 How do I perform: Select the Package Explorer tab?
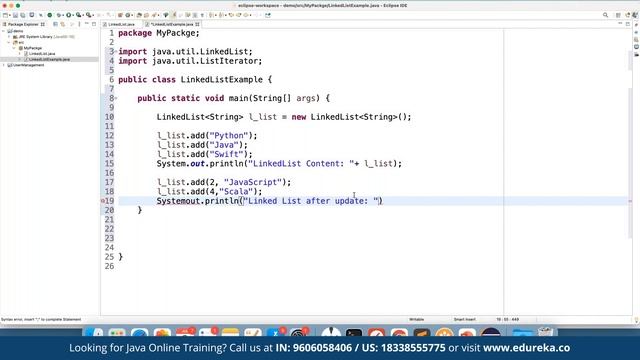pyautogui.click(x=24, y=24)
